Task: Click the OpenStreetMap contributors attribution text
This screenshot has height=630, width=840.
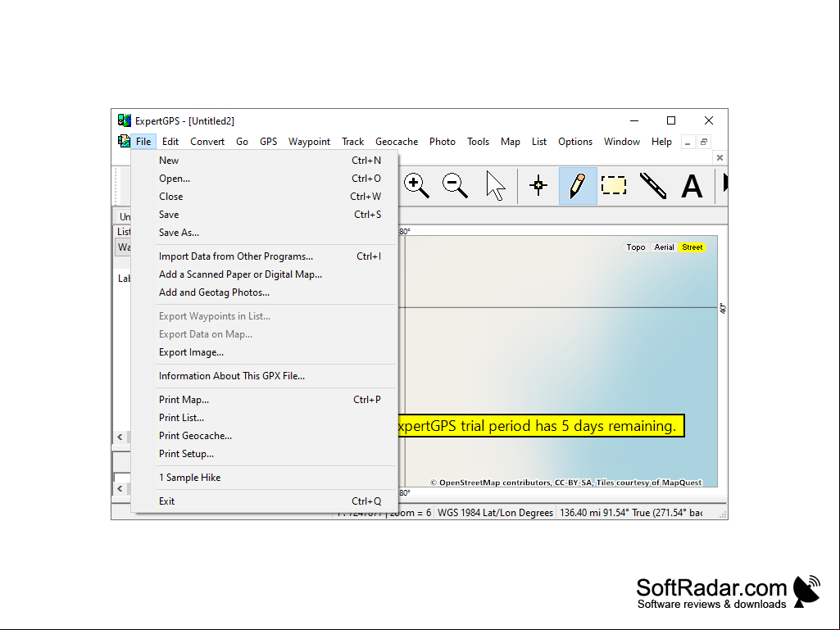Action: [x=565, y=483]
